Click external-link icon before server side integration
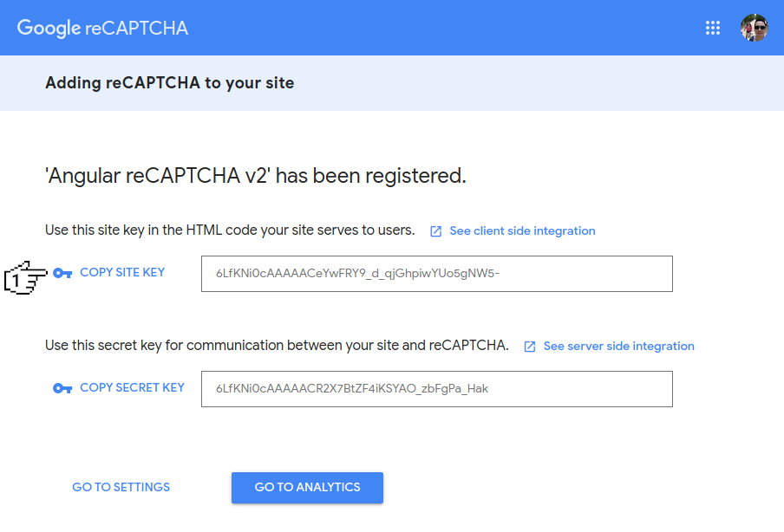 [x=530, y=347]
